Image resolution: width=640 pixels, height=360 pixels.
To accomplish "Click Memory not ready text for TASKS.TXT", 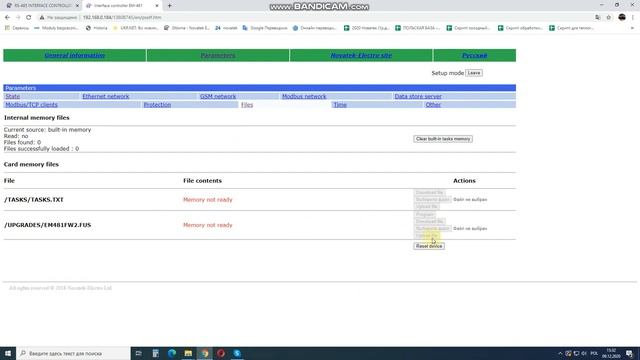I will 208,200.
